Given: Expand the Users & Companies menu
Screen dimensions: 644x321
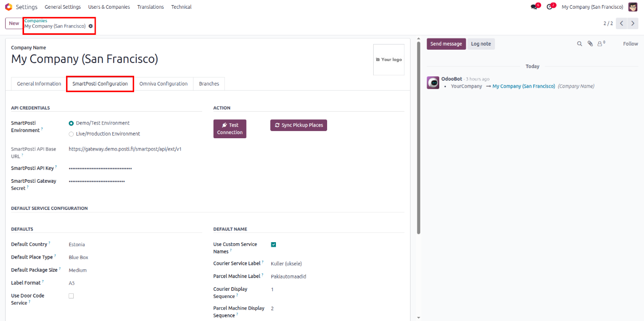Looking at the screenshot, I should [109, 7].
